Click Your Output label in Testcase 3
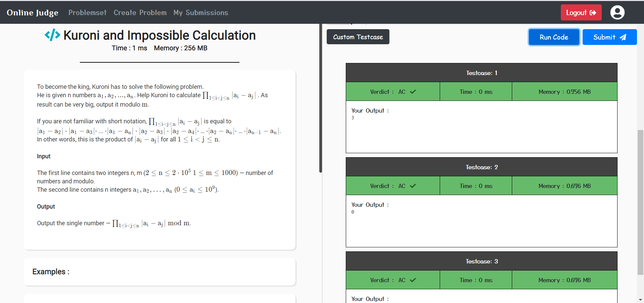 click(x=370, y=299)
